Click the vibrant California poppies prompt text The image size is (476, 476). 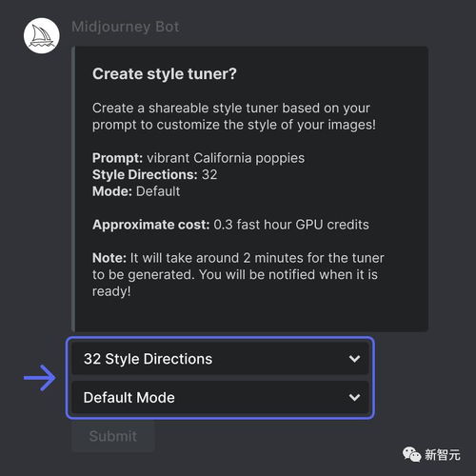click(x=226, y=158)
